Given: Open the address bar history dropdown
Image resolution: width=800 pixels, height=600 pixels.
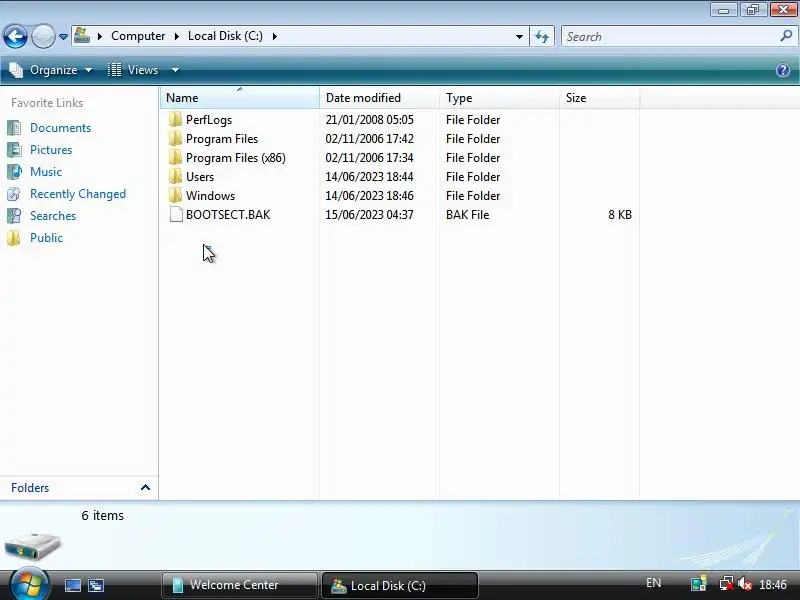Looking at the screenshot, I should 519,37.
